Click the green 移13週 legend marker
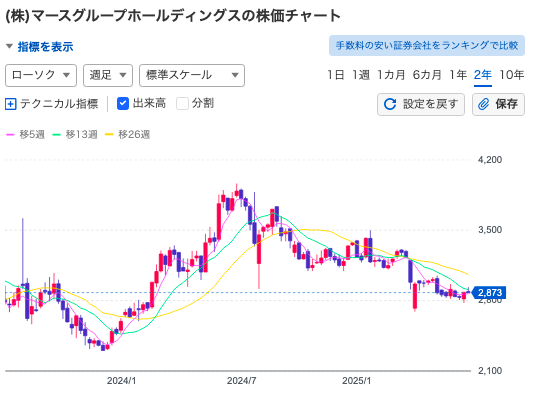 point(56,135)
